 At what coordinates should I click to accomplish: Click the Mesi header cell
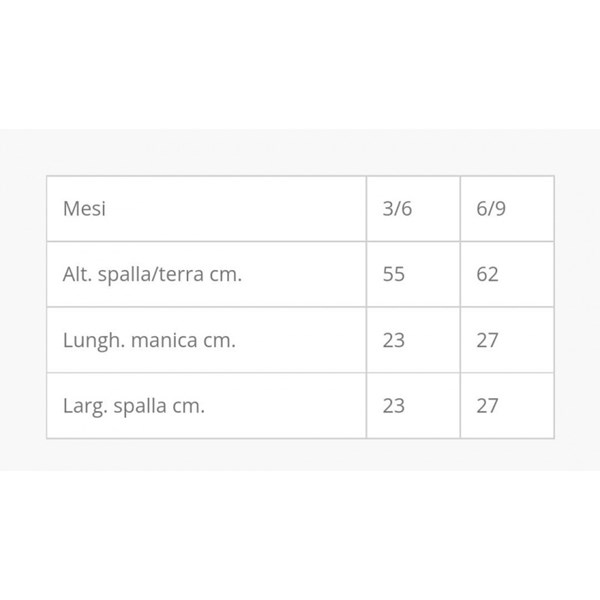(85, 210)
